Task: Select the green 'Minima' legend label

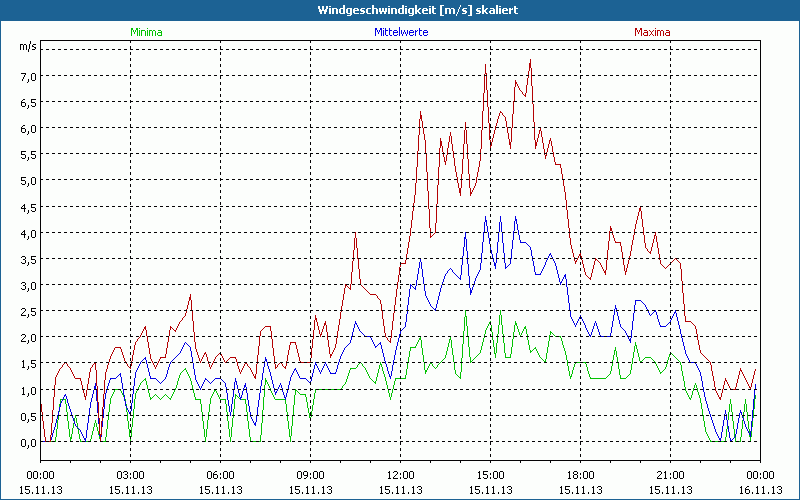Action: pos(146,32)
